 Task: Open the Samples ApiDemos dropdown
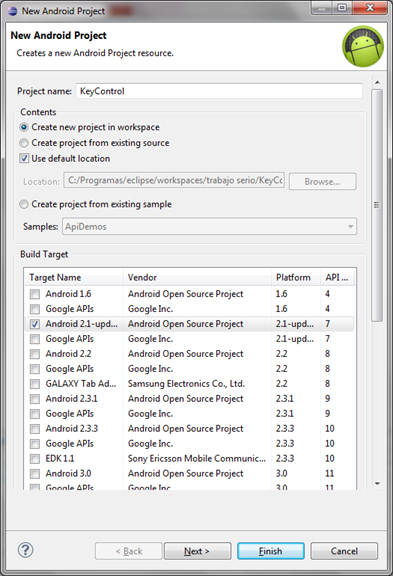tap(209, 226)
